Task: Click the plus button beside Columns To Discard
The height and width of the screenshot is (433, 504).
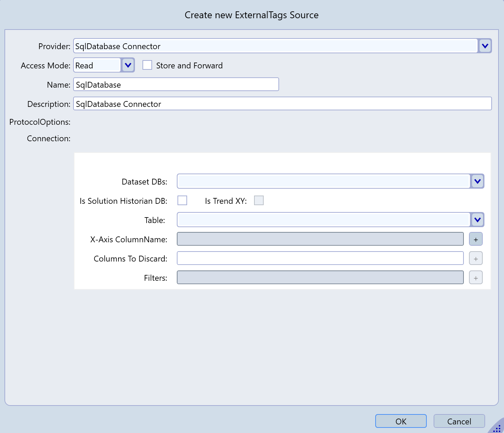Action: [x=476, y=258]
